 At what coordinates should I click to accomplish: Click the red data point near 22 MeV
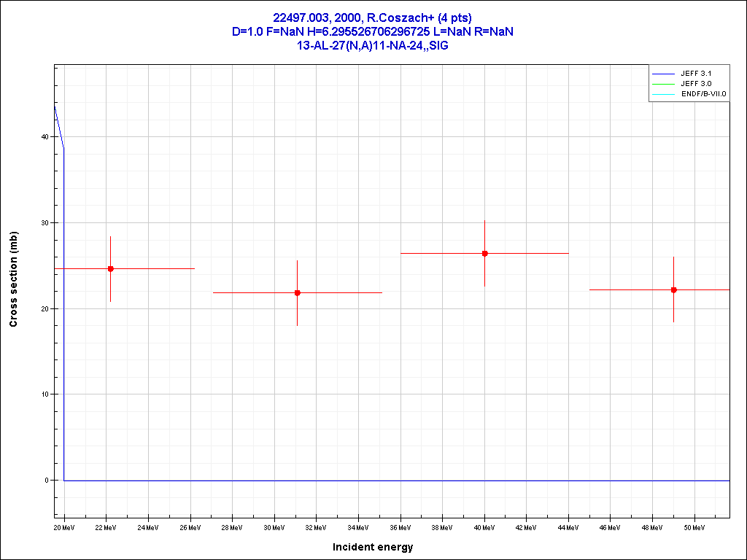tap(111, 269)
